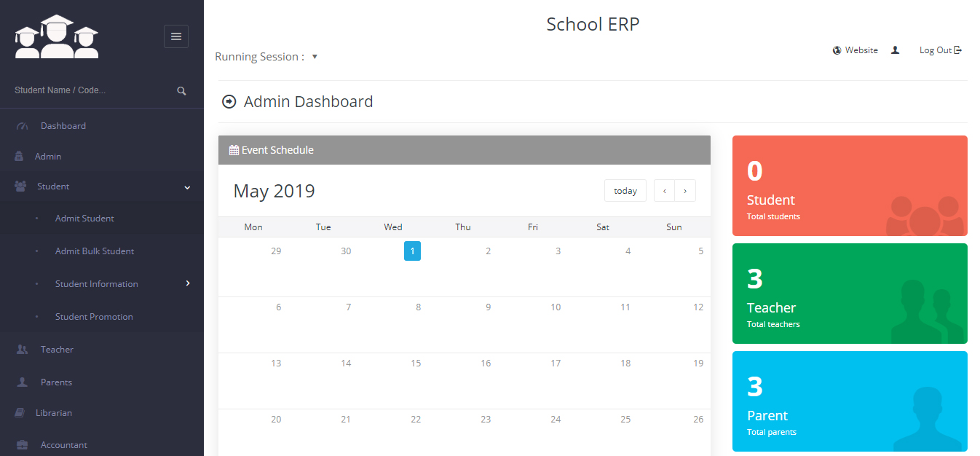Click the Dashboard gauge icon

pyautogui.click(x=22, y=126)
